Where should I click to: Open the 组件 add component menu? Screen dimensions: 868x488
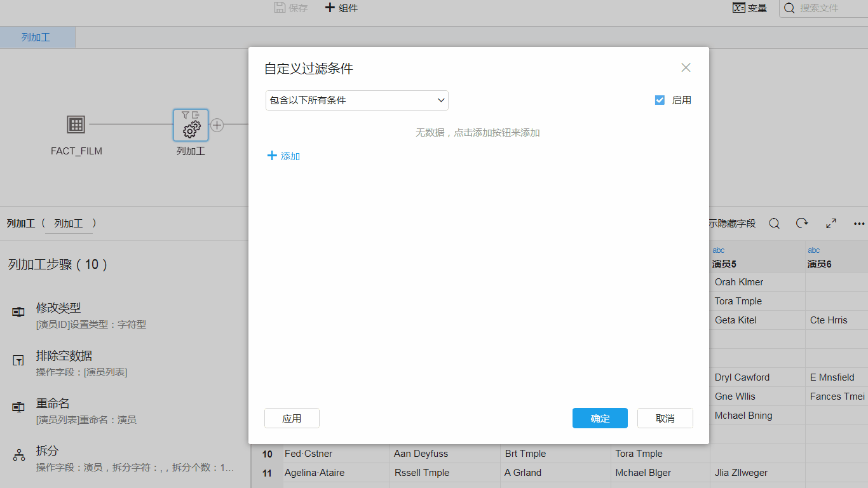341,7
